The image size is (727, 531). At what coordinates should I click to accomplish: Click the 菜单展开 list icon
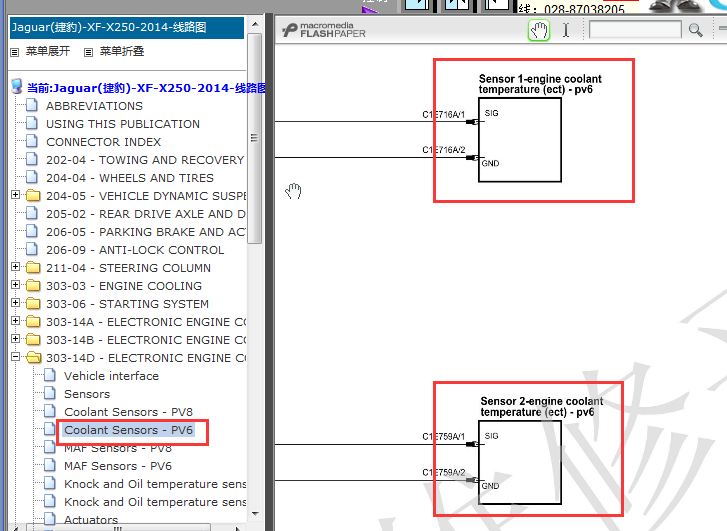[x=15, y=52]
